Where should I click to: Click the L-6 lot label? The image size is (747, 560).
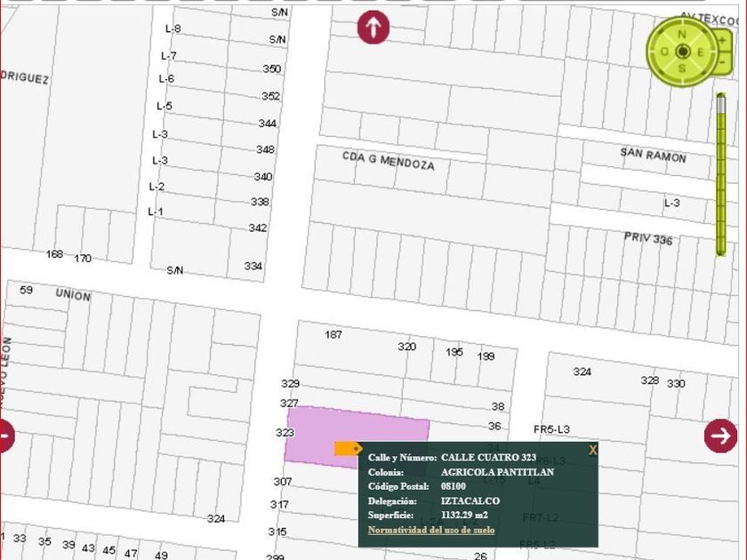(x=166, y=78)
